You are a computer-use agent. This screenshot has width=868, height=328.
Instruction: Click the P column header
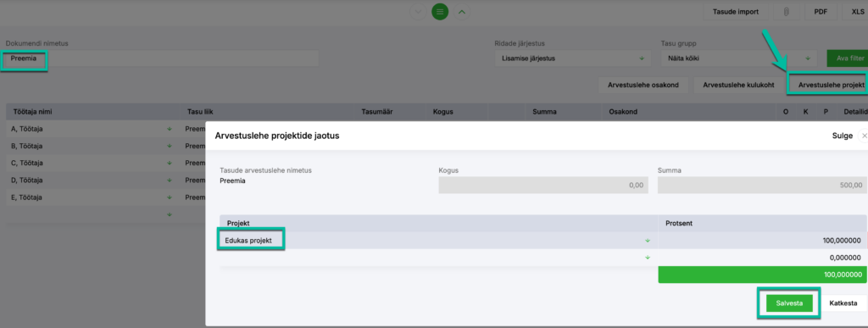[x=826, y=112]
